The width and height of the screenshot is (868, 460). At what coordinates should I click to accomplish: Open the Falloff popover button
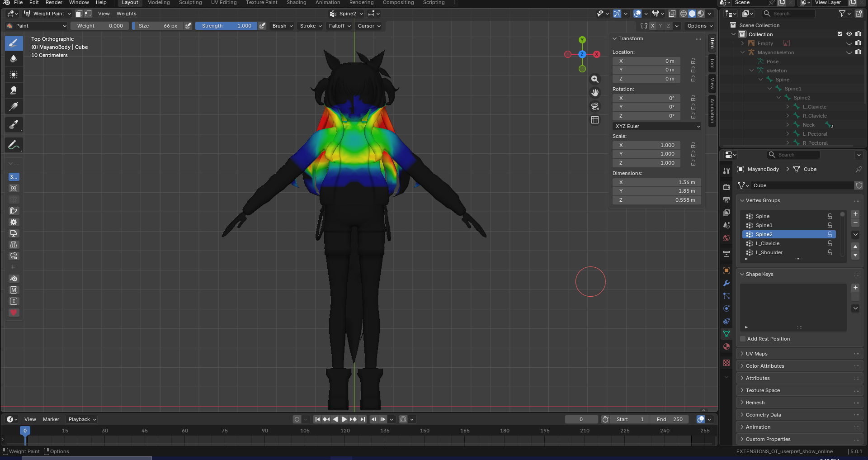339,26
